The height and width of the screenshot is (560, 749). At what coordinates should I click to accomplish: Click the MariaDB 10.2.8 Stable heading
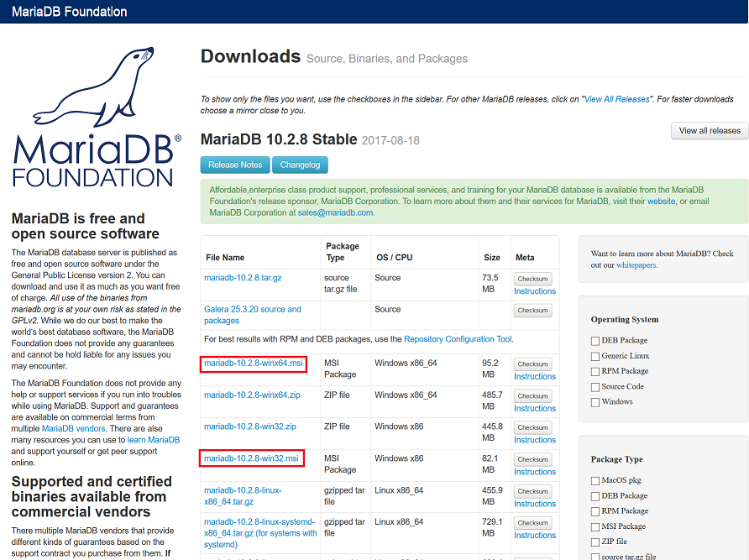click(279, 139)
